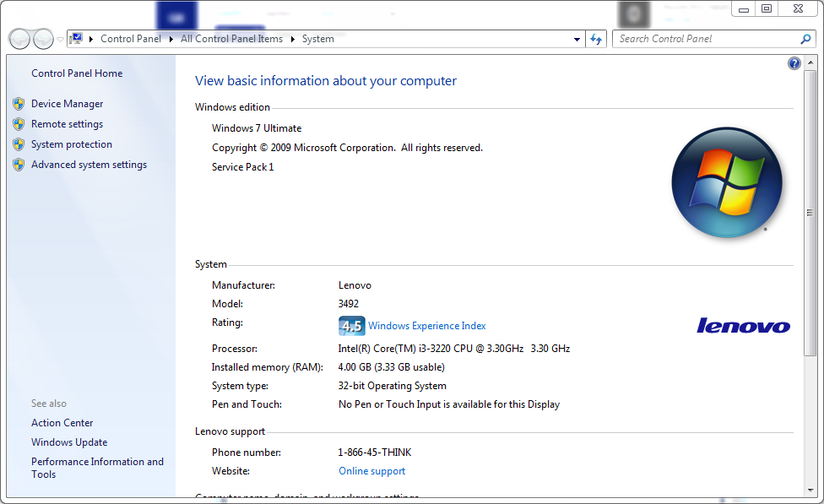Click the Service Pack 1 text
Image resolution: width=824 pixels, height=504 pixels.
243,167
